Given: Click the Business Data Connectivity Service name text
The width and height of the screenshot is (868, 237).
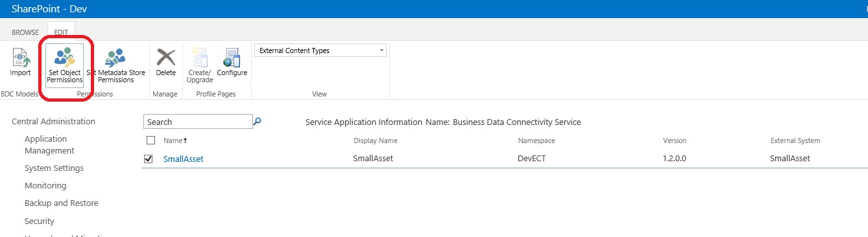Looking at the screenshot, I should pos(517,122).
